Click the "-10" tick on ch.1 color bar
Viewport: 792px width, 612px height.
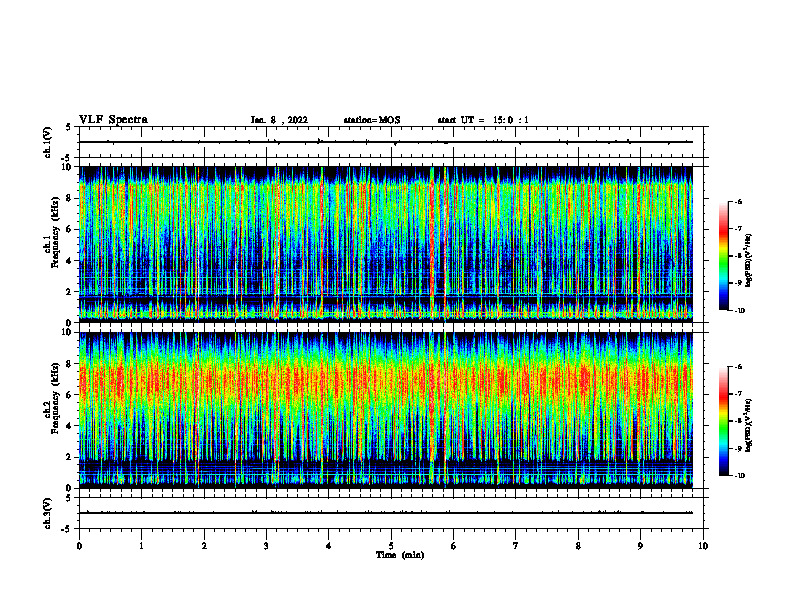(740, 311)
